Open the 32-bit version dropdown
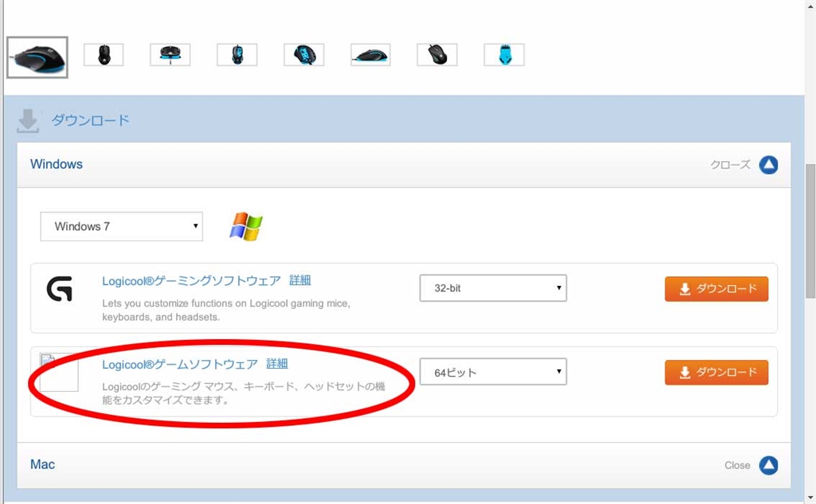Image resolution: width=816 pixels, height=504 pixels. (x=492, y=288)
